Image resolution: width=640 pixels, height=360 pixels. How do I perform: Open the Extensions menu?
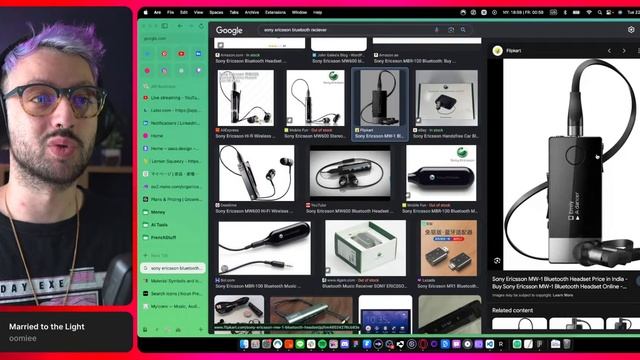[276, 13]
